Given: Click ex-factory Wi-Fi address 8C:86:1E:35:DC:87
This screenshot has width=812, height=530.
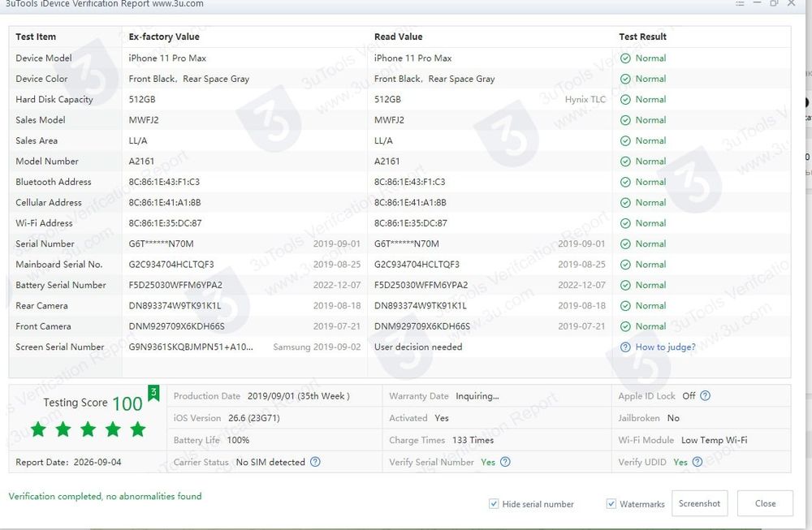Looking at the screenshot, I should click(165, 223).
